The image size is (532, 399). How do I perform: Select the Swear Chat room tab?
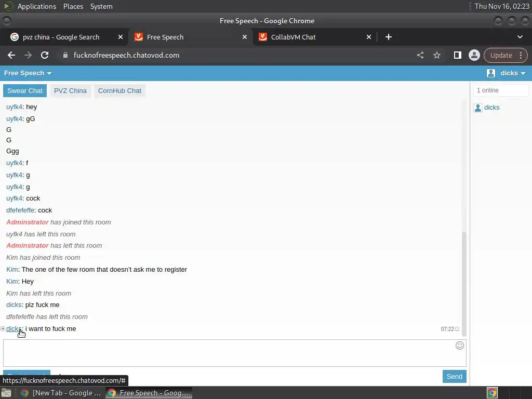coord(25,91)
